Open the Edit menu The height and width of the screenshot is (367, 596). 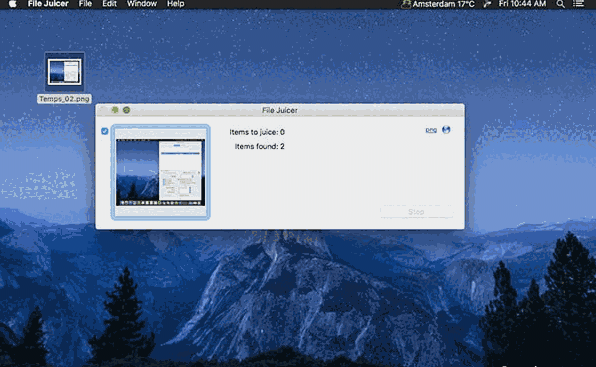(x=109, y=4)
